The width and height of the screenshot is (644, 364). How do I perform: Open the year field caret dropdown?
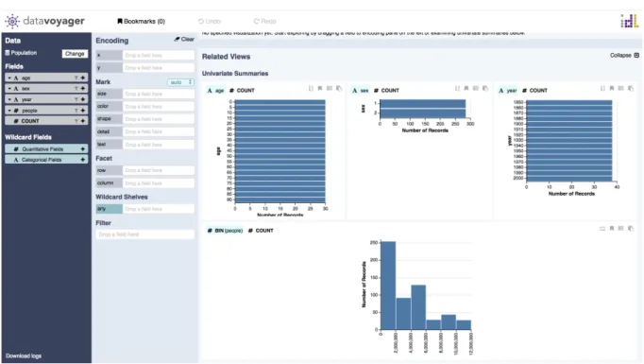(9, 99)
